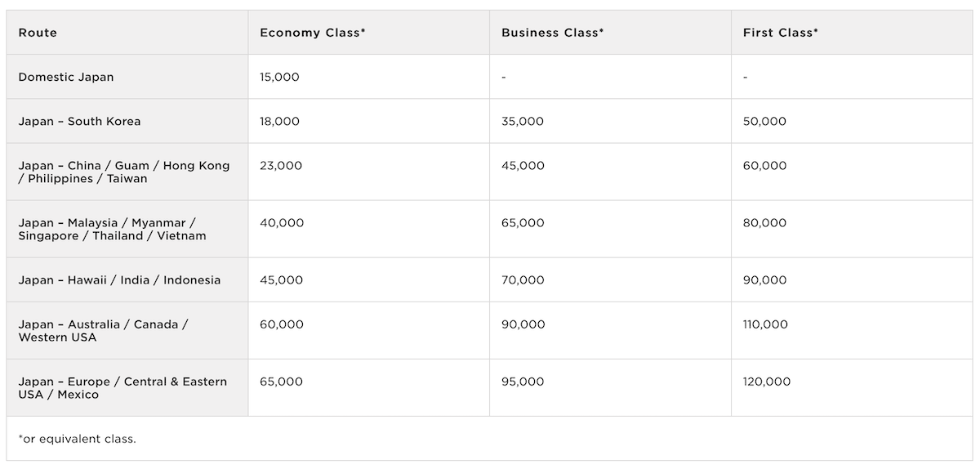Select the 23,000 economy miles cell
This screenshot has height=469, width=980.
[x=281, y=165]
